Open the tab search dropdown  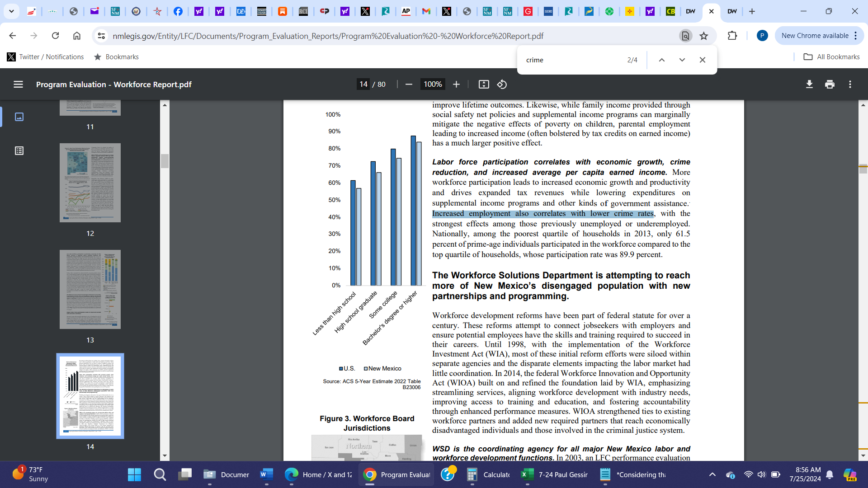pyautogui.click(x=11, y=11)
